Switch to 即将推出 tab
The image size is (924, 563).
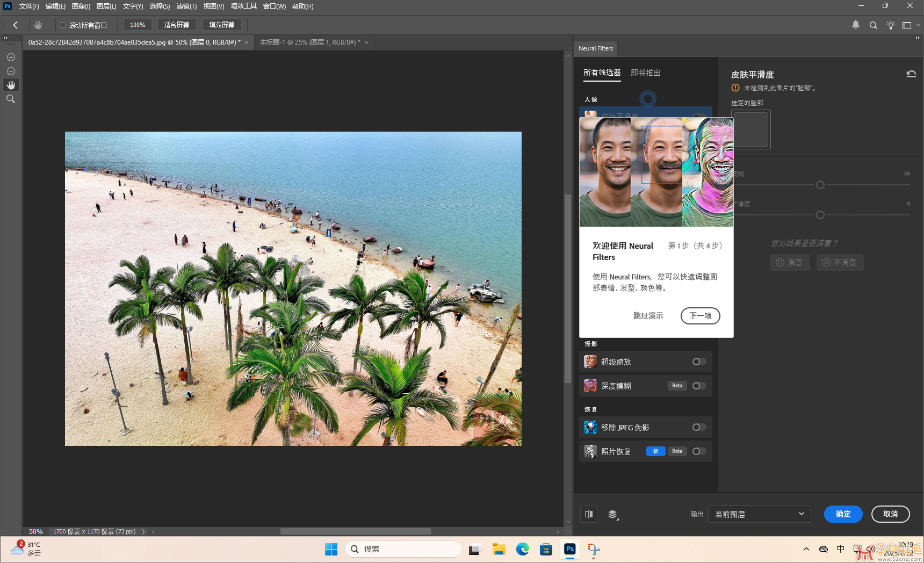coord(645,73)
